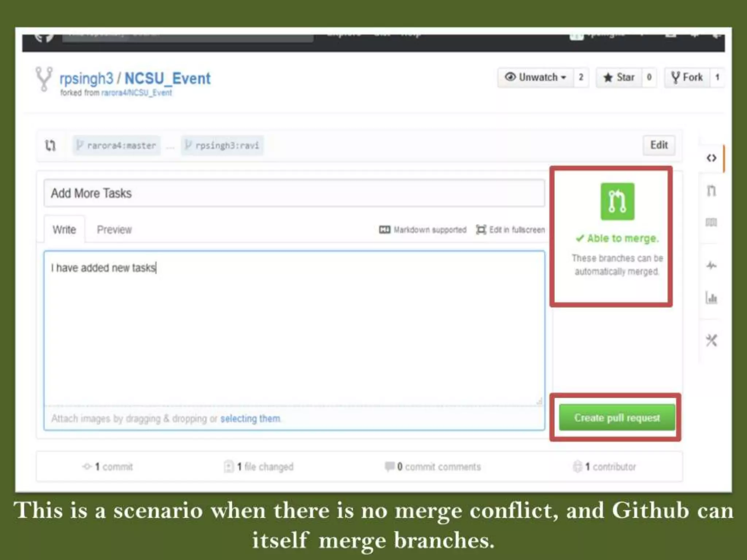747x560 pixels.
Task: Open the selecting them attach link
Action: coord(250,419)
